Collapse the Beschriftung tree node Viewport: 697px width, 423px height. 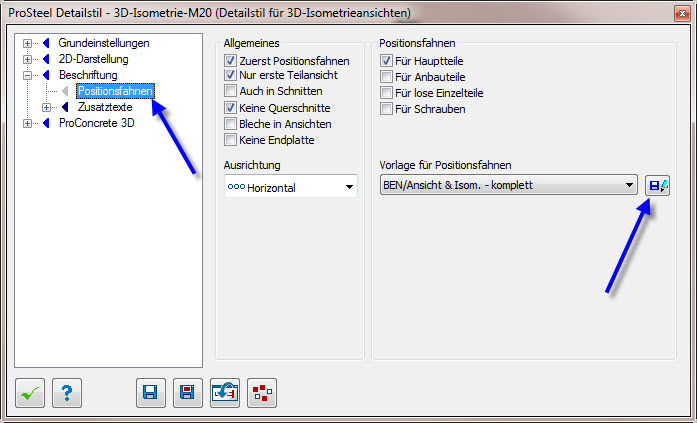click(28, 76)
